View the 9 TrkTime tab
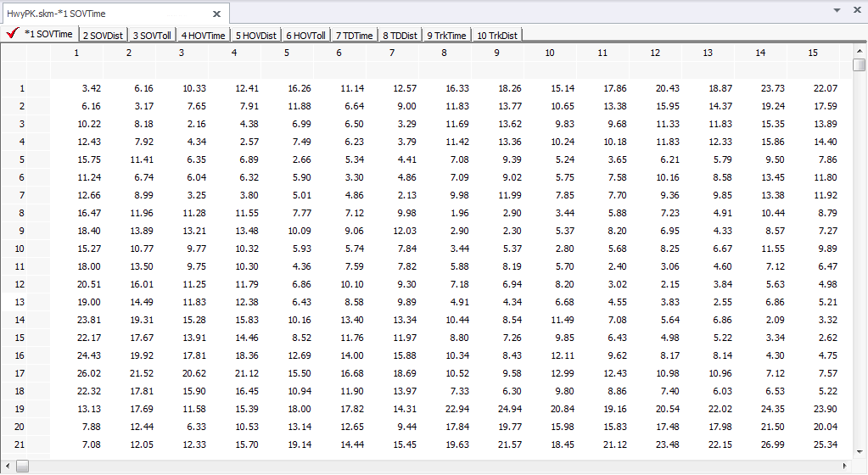Image resolution: width=868 pixels, height=475 pixels. (x=446, y=35)
